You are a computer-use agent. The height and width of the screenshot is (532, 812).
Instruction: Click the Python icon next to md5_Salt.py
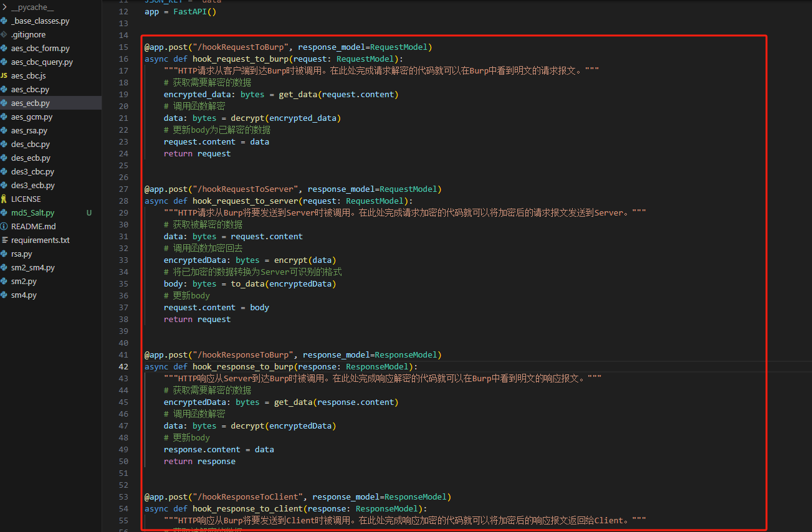click(x=4, y=213)
